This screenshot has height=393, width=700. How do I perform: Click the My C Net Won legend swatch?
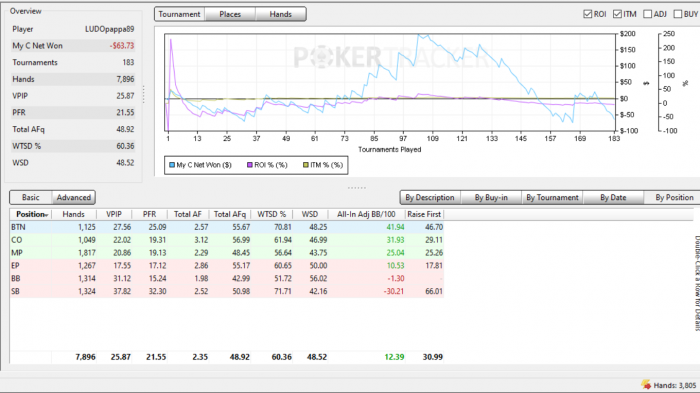pyautogui.click(x=172, y=165)
